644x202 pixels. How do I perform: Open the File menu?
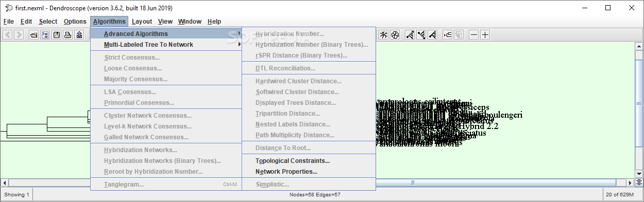(x=9, y=22)
